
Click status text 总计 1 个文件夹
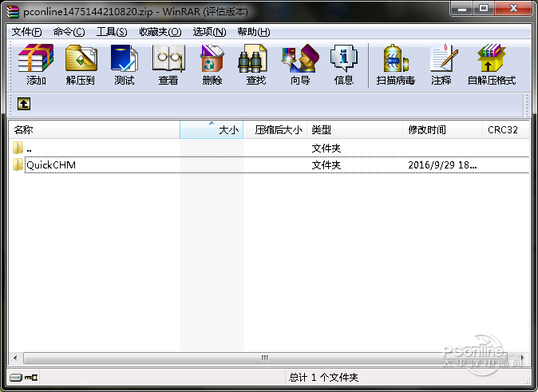tap(323, 378)
